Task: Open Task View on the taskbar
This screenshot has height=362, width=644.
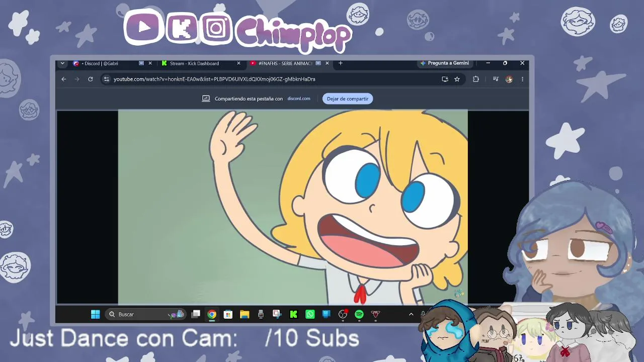Action: pyautogui.click(x=196, y=314)
